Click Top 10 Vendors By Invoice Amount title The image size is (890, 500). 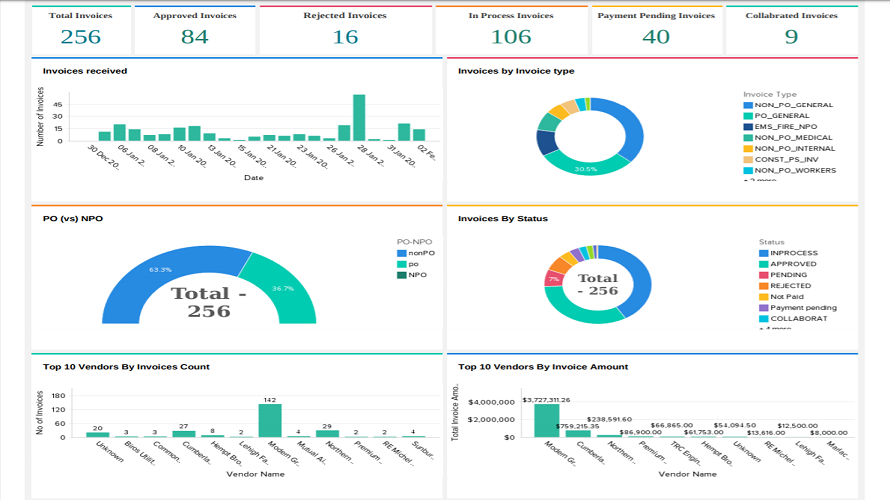click(x=543, y=367)
